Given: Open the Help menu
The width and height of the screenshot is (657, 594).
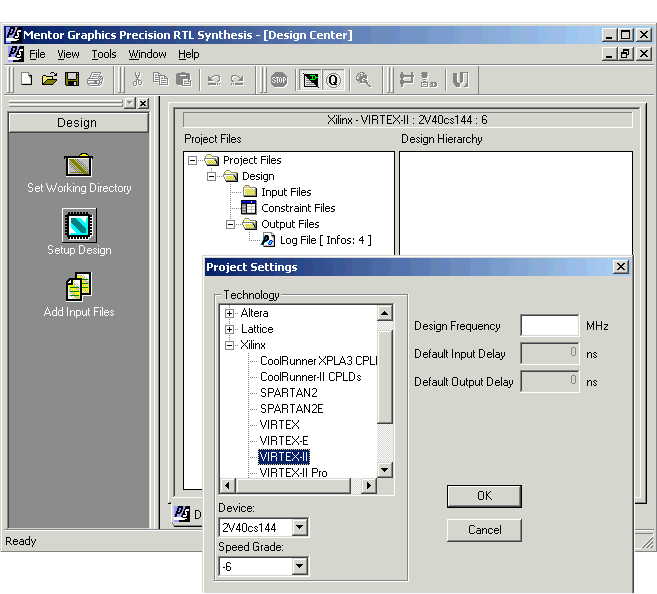Looking at the screenshot, I should (189, 54).
